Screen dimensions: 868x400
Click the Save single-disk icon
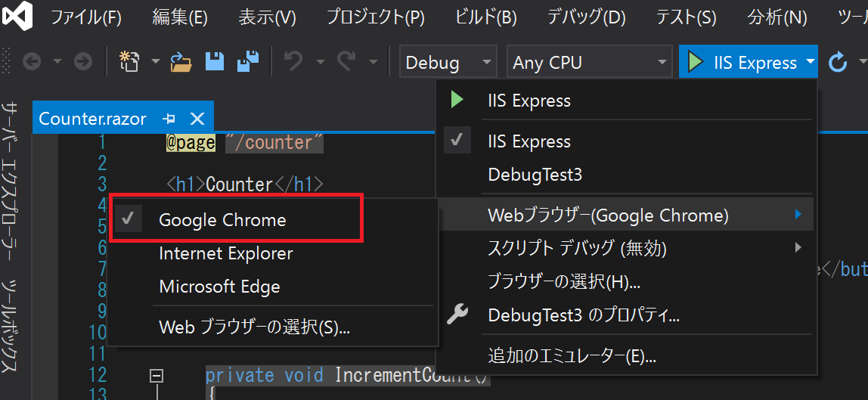point(215,61)
